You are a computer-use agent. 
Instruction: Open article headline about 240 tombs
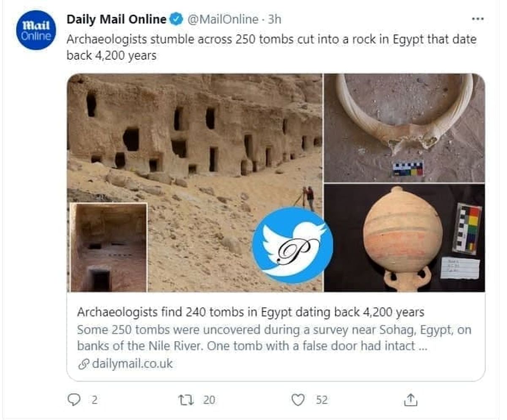(x=250, y=312)
